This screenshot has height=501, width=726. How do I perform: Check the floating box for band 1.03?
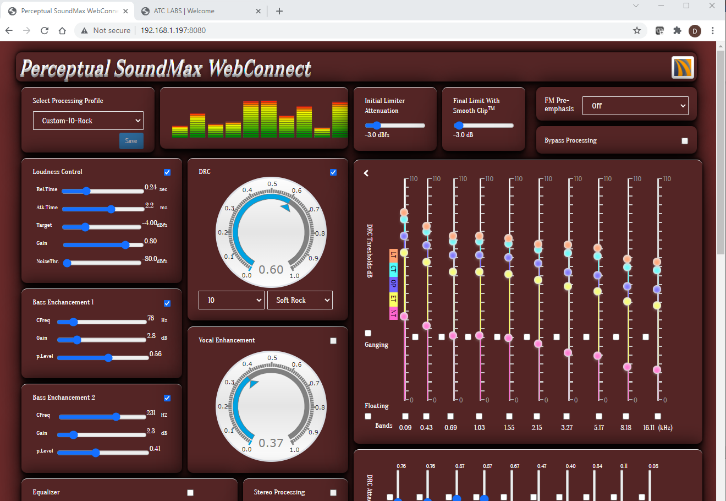point(479,416)
